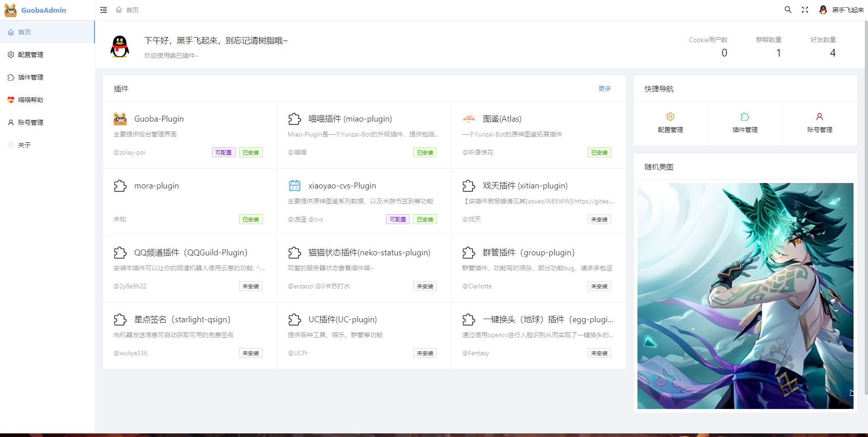Collapse the sidebar with the menu fold icon

click(x=104, y=10)
